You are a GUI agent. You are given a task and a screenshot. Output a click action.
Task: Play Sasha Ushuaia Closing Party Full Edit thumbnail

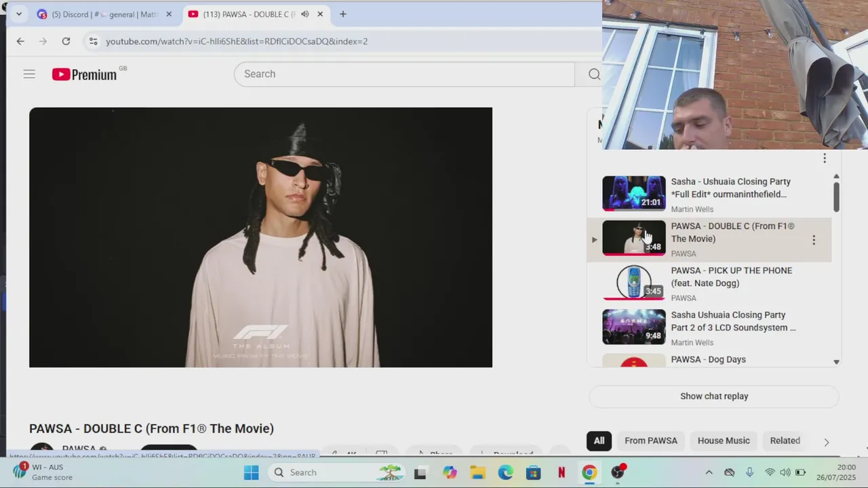(x=634, y=193)
